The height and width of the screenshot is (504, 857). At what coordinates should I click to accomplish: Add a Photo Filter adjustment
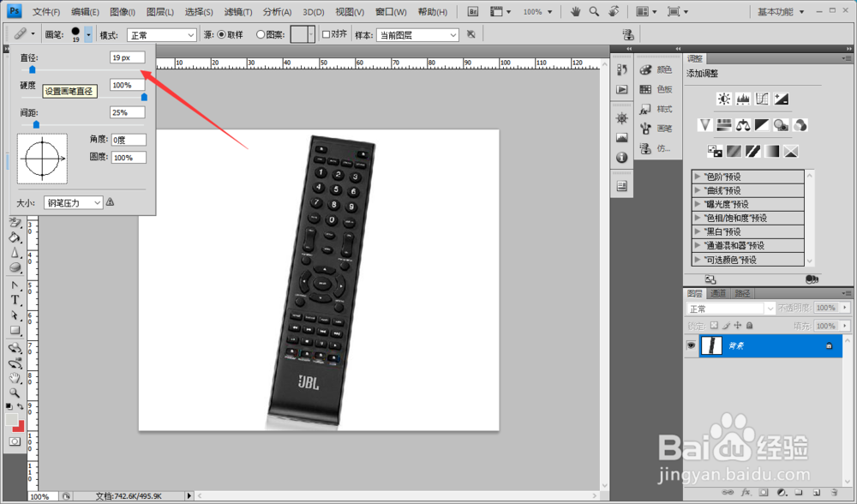(x=781, y=125)
